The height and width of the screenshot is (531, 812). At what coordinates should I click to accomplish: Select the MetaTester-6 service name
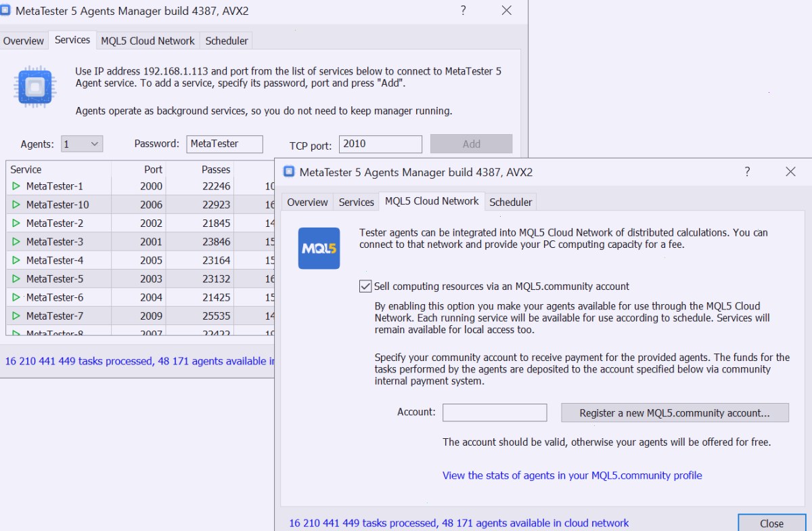[x=55, y=297]
